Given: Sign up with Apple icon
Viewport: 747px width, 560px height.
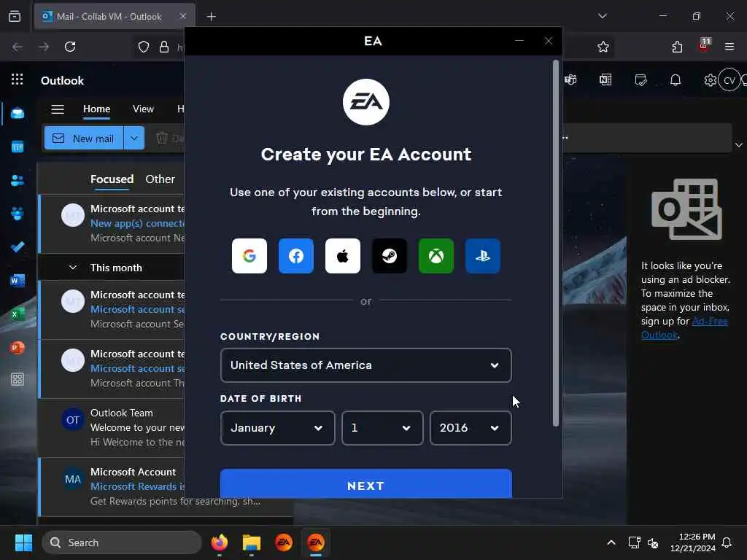Looking at the screenshot, I should pos(343,256).
